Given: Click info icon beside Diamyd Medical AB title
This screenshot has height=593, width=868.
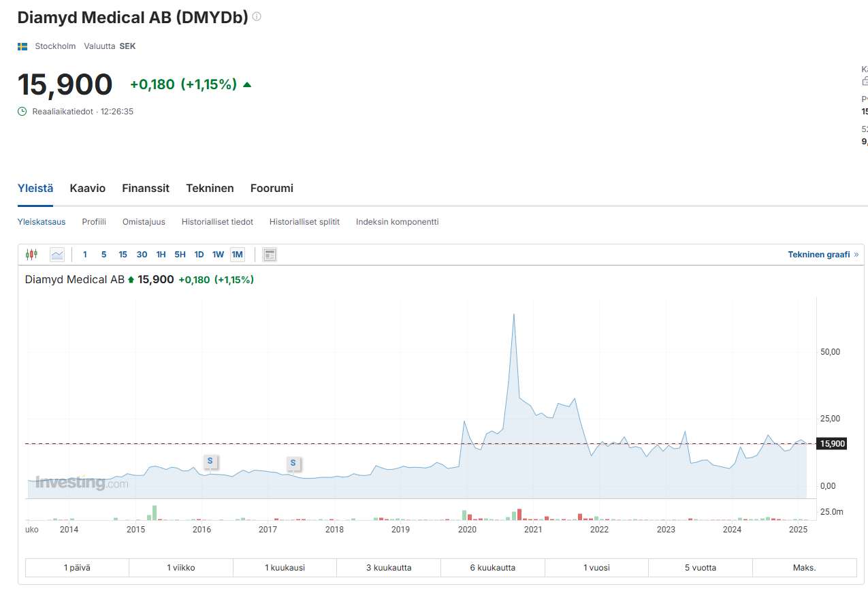Looking at the screenshot, I should coord(257,16).
